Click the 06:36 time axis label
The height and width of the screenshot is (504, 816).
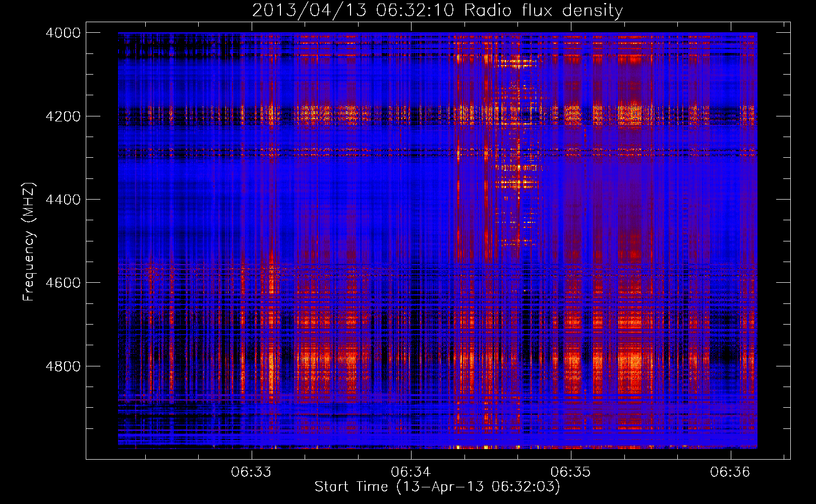[x=730, y=472]
